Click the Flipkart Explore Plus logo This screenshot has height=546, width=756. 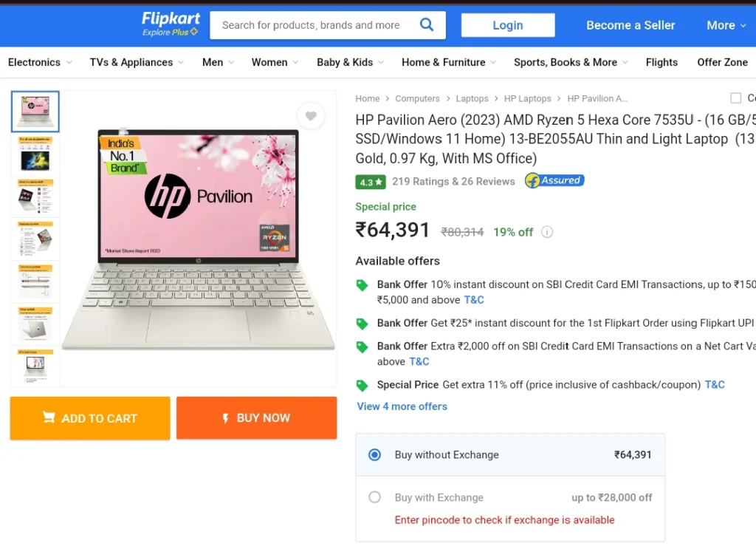coord(171,24)
